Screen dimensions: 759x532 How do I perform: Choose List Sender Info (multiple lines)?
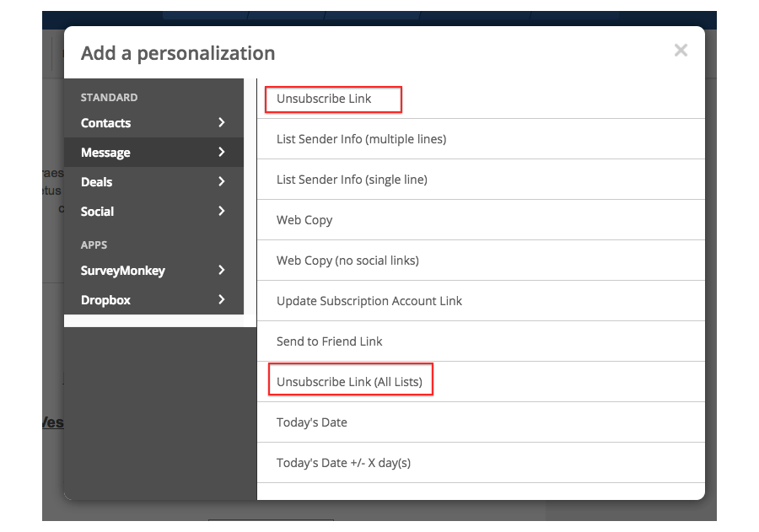click(361, 139)
